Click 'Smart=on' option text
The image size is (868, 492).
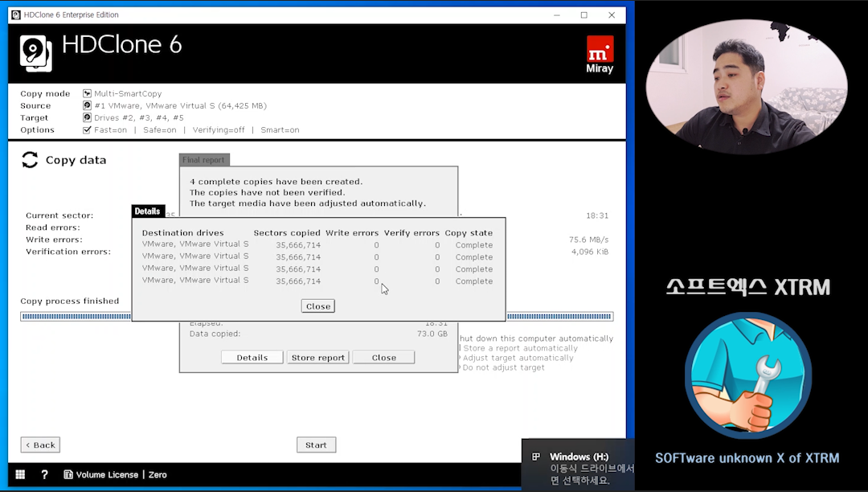pyautogui.click(x=280, y=129)
